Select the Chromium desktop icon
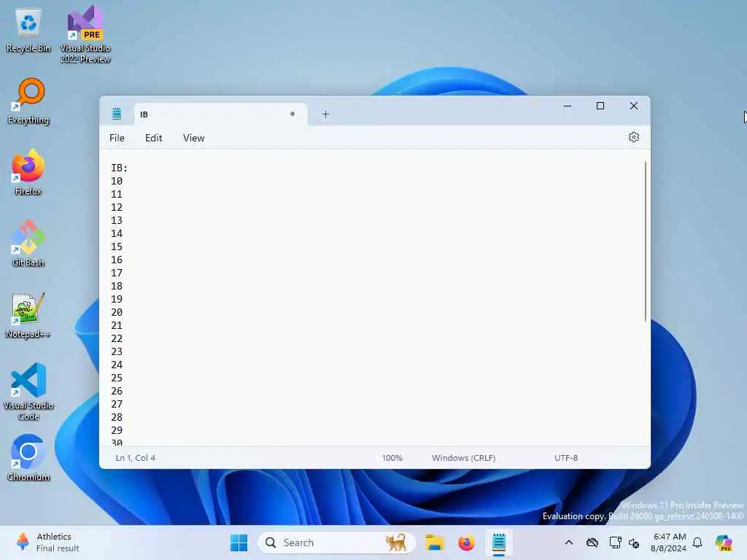Viewport: 747px width, 560px height. pos(28,458)
